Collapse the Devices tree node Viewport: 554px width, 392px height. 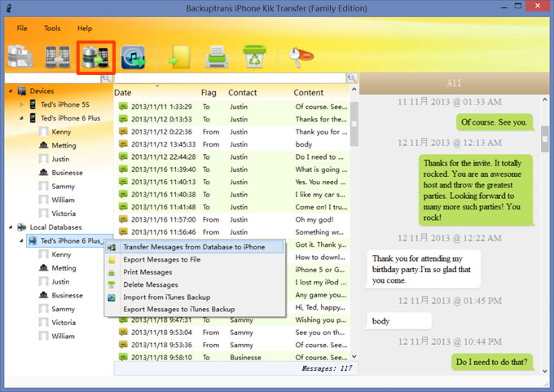pyautogui.click(x=11, y=90)
